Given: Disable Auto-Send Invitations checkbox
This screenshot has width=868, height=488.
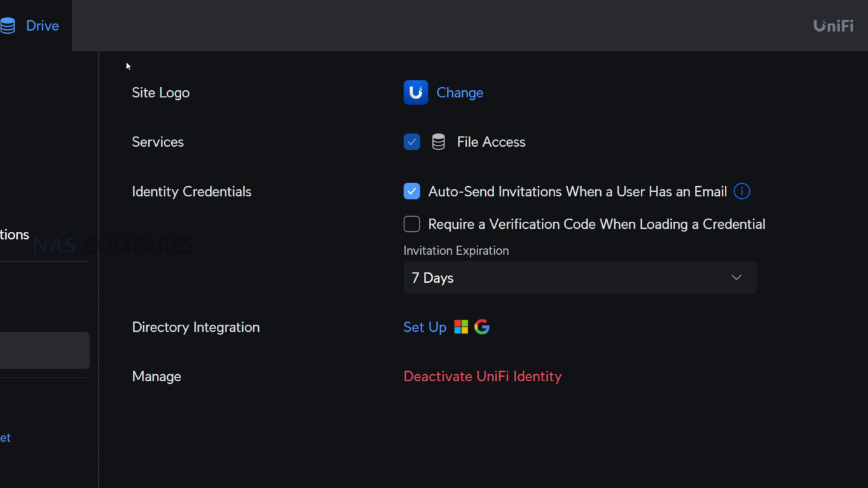Looking at the screenshot, I should [412, 191].
